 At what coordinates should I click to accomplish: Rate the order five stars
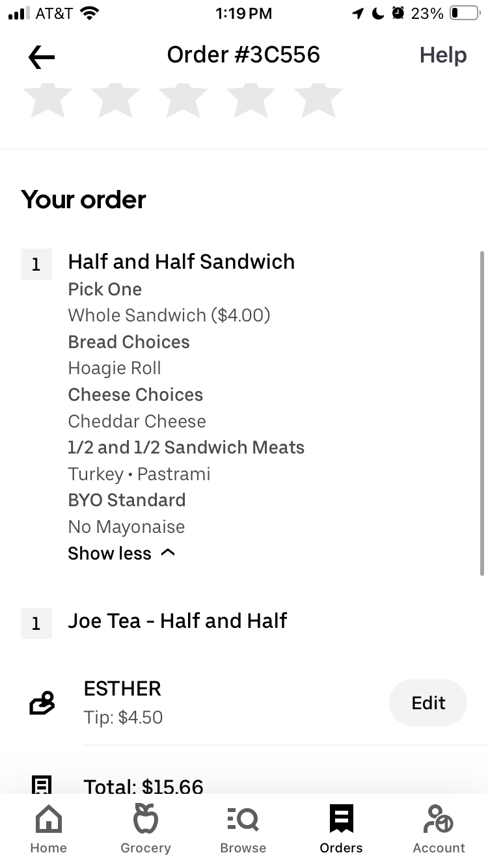coord(318,100)
